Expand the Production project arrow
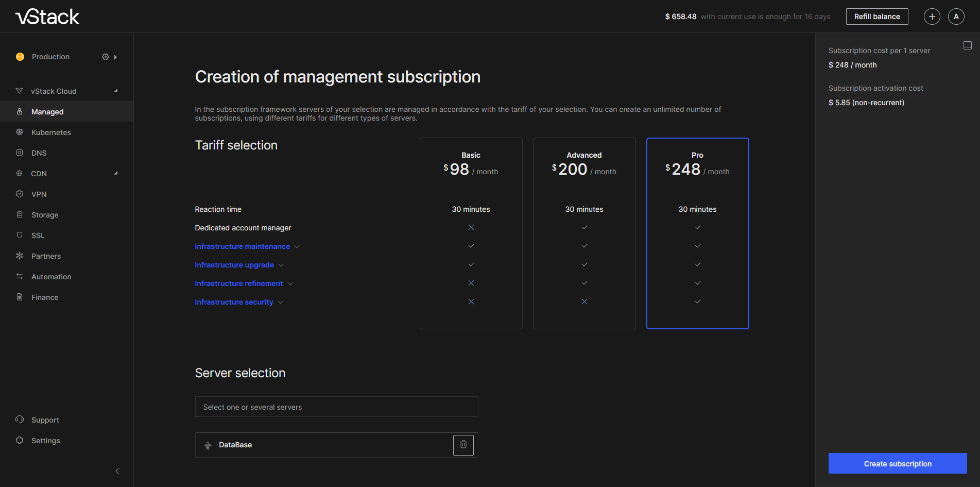The image size is (980, 487). coord(115,57)
